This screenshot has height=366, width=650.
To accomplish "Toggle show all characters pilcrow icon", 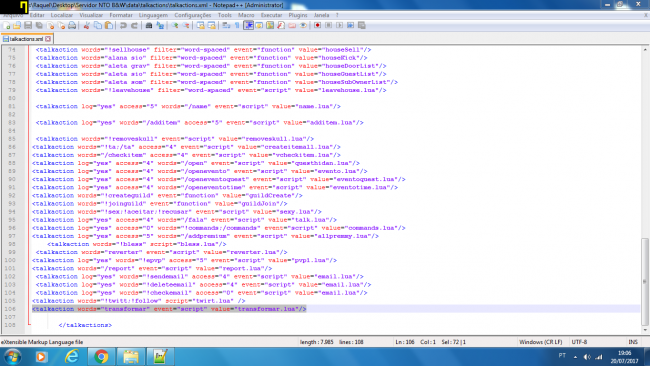I will coord(237,26).
